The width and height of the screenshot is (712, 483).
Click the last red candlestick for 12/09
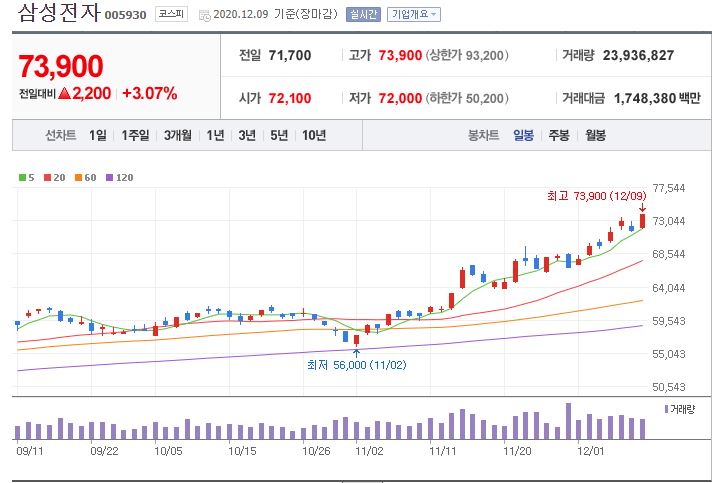[643, 221]
